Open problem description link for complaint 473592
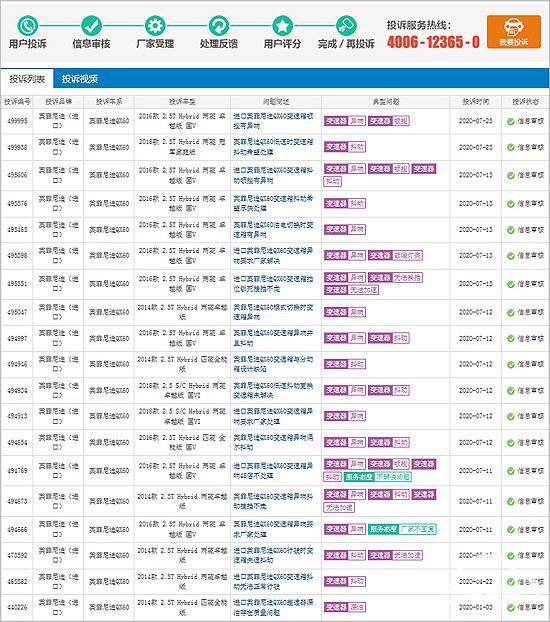The height and width of the screenshot is (622, 550). [x=273, y=555]
